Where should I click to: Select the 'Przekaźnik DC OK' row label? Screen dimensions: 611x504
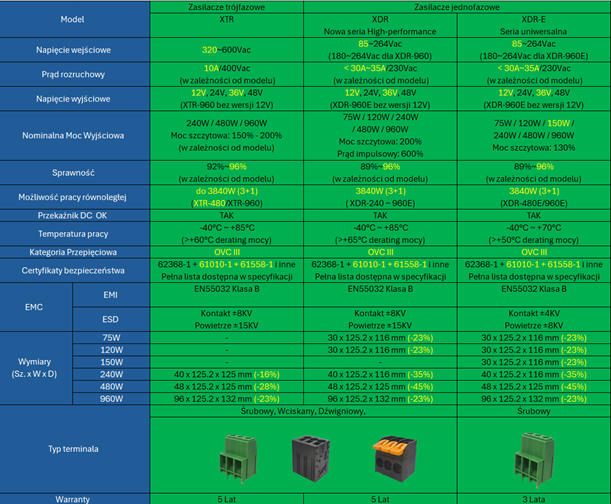point(73,215)
